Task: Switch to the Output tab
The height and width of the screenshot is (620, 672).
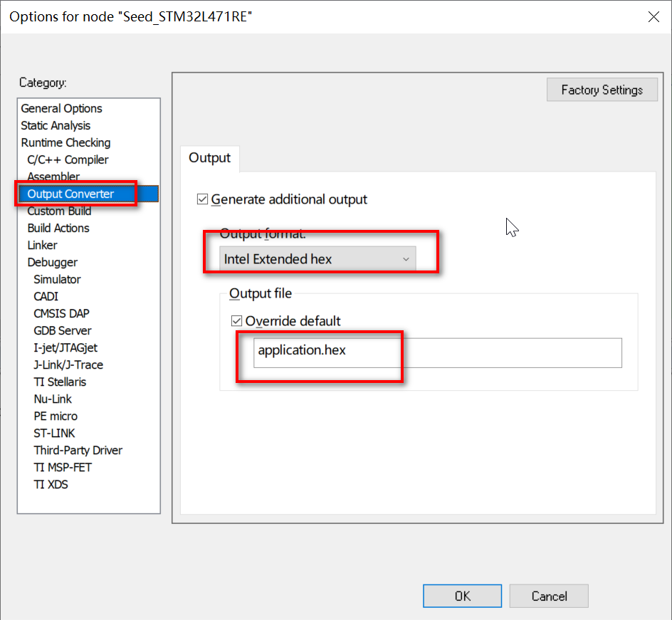Action: coord(209,159)
